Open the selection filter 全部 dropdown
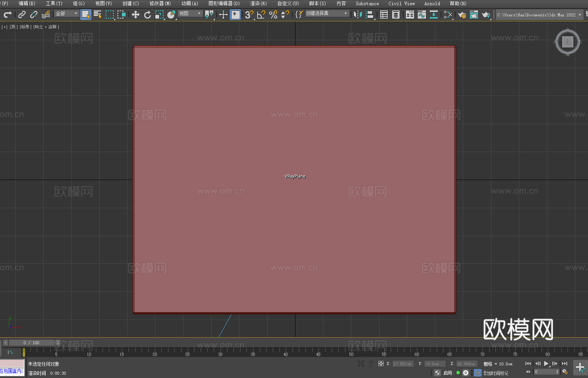Viewport: 588px width, 378px height. pyautogui.click(x=67, y=13)
